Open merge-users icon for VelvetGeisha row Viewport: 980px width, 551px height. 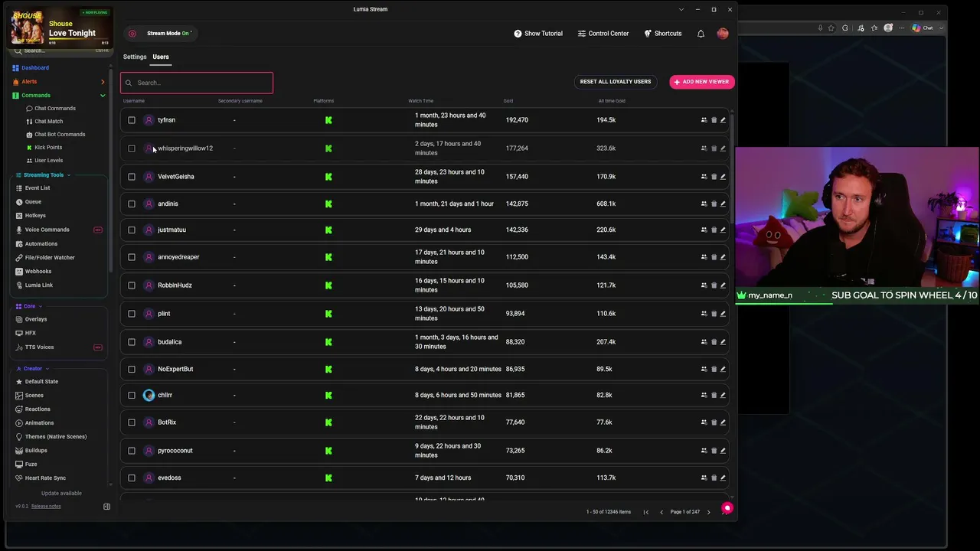point(704,177)
